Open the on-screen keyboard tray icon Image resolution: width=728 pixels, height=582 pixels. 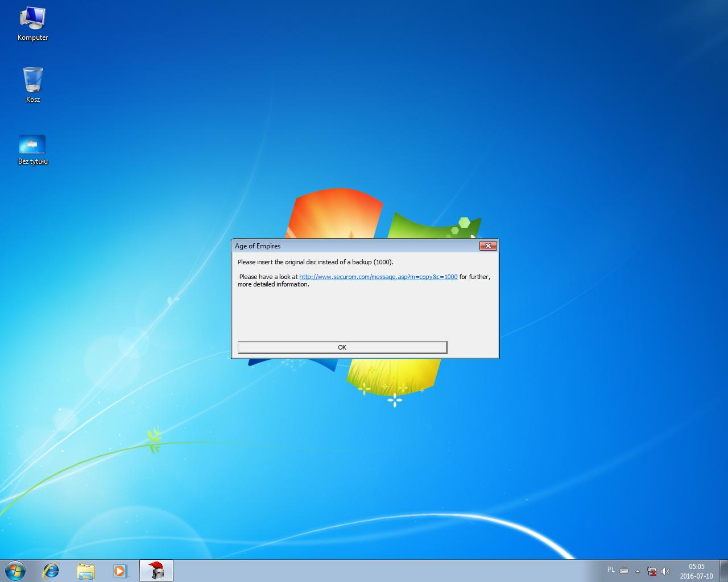pyautogui.click(x=624, y=571)
